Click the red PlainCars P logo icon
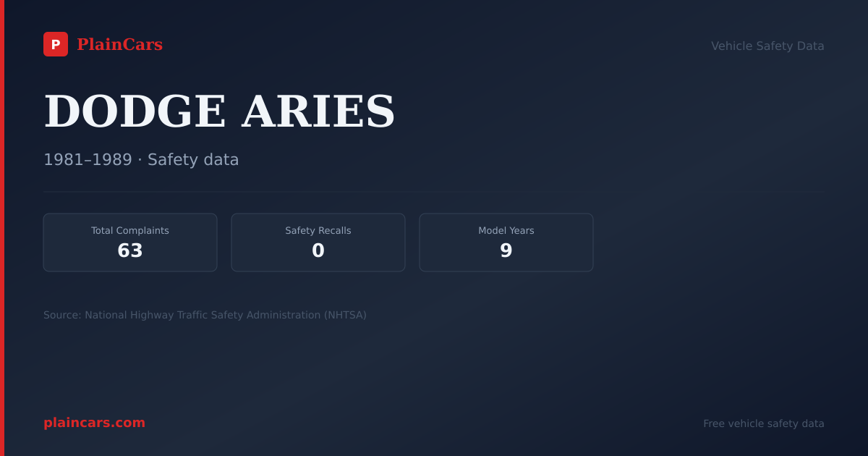The height and width of the screenshot is (456, 868). (56, 44)
